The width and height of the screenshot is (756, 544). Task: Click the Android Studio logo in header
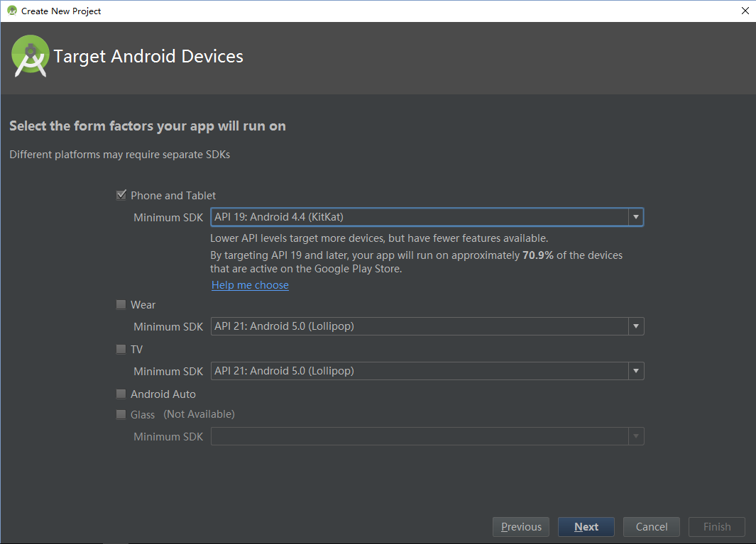pyautogui.click(x=31, y=56)
